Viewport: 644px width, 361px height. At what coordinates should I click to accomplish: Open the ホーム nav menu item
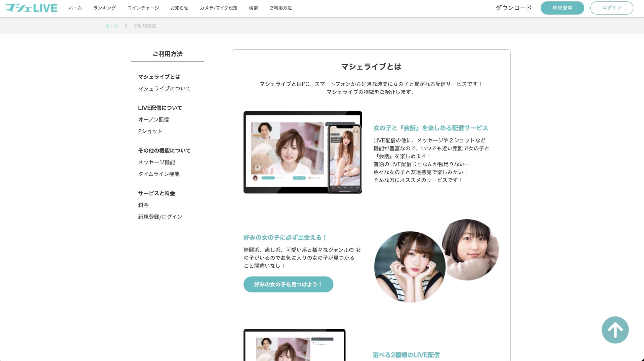[75, 8]
